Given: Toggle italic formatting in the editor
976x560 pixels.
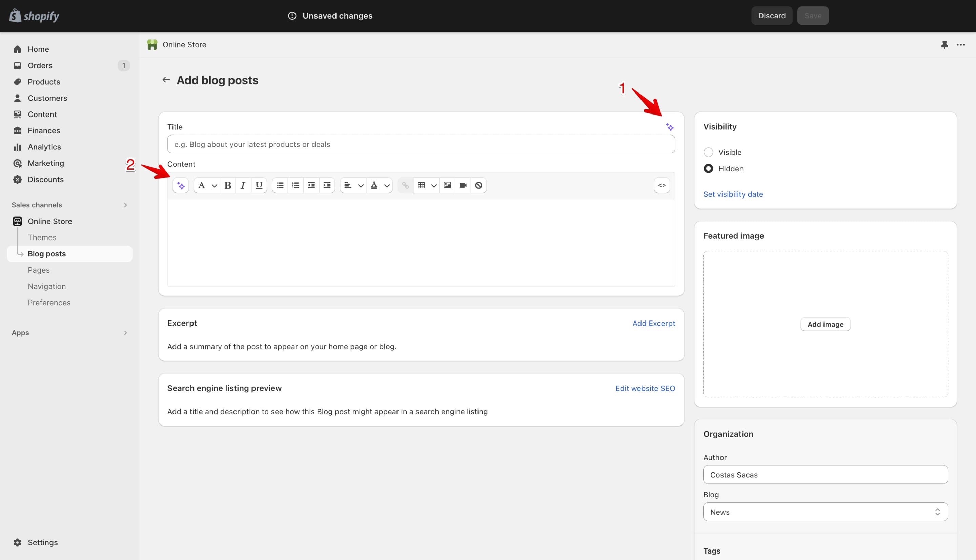Looking at the screenshot, I should pyautogui.click(x=243, y=185).
